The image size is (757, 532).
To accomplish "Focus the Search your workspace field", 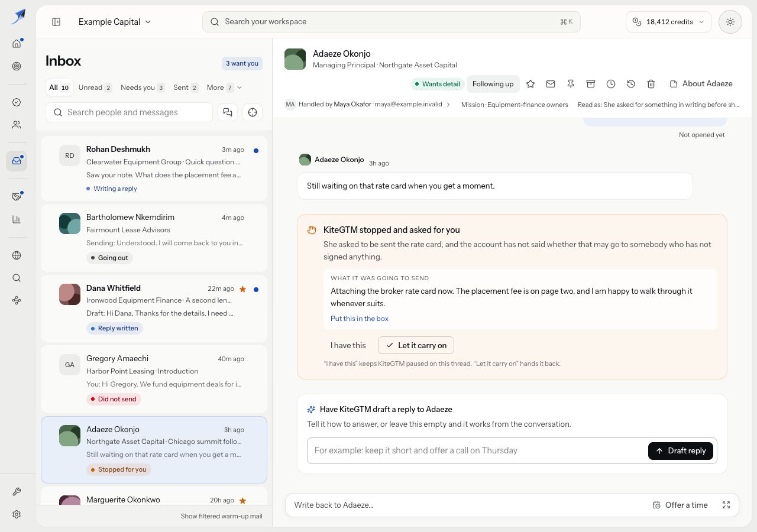I will [x=392, y=22].
